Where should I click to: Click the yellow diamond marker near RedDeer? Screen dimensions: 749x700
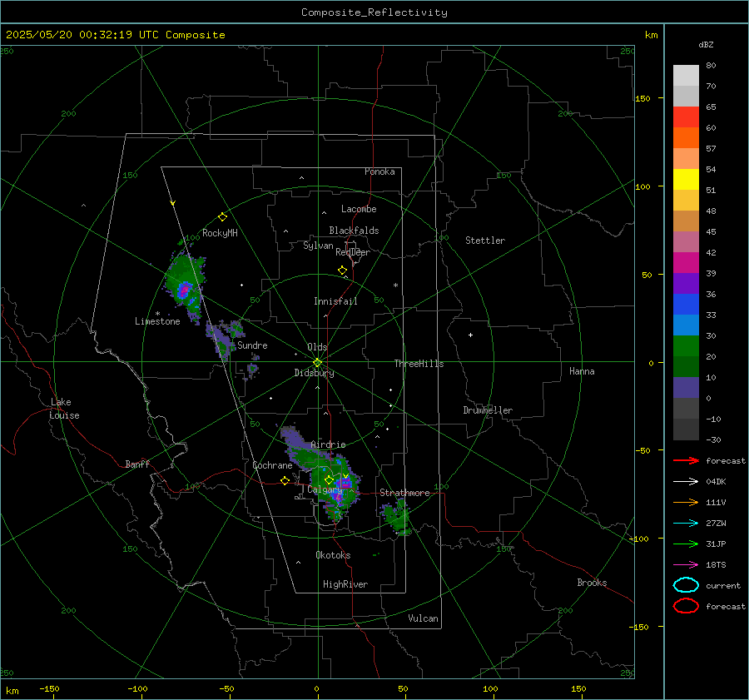pyautogui.click(x=342, y=271)
